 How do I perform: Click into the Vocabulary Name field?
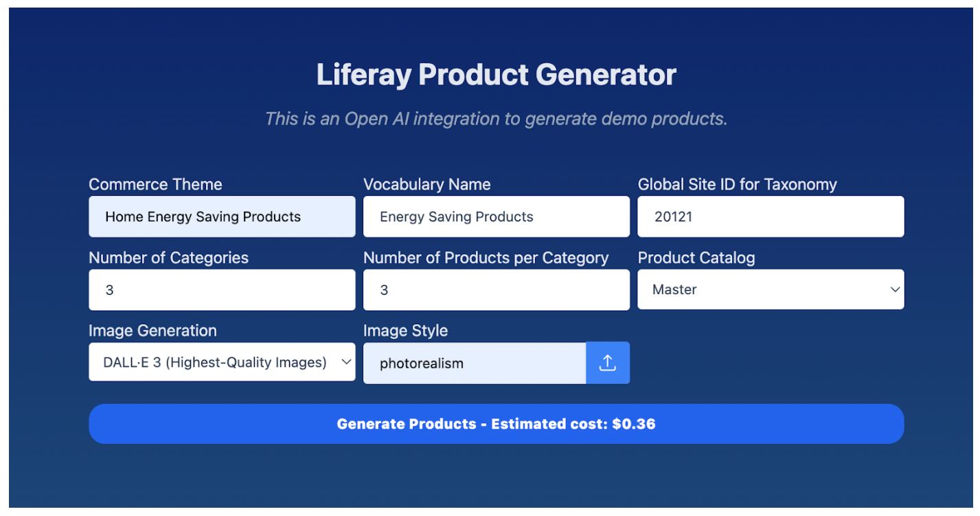496,217
